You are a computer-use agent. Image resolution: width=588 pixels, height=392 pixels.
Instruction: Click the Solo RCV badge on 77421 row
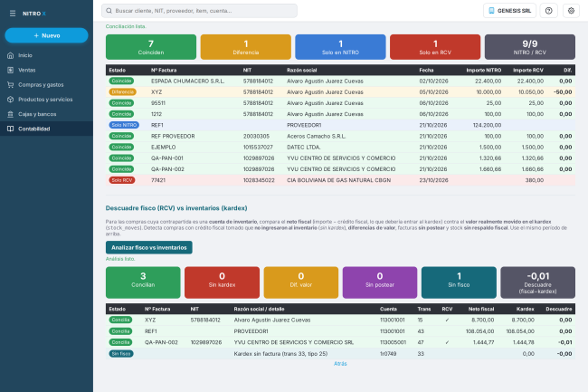pos(122,180)
